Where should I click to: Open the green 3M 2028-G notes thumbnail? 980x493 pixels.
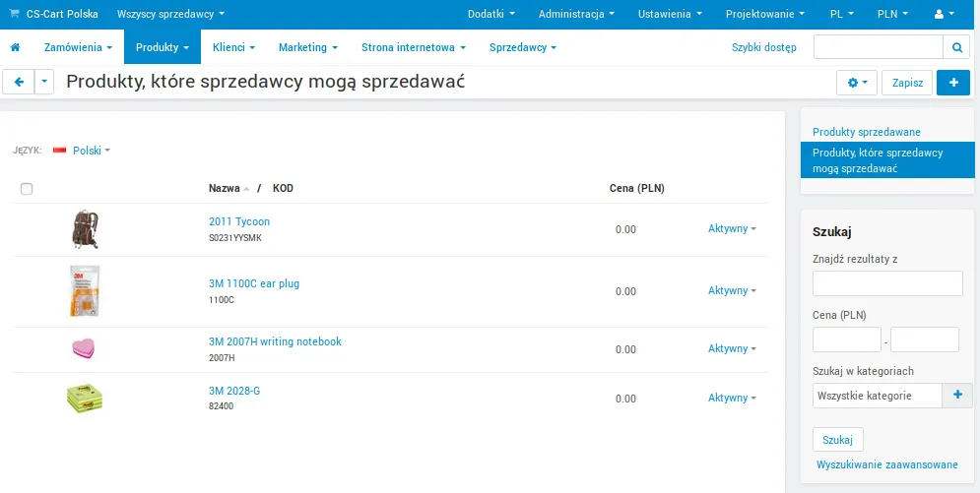coord(85,399)
